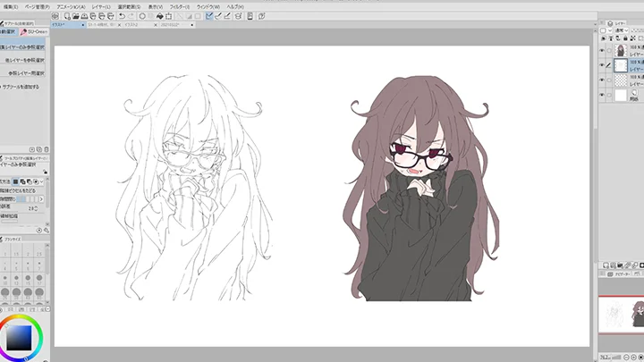This screenshot has width=644, height=362.
Task: Click the navigator zoom slider
Action: [616, 358]
